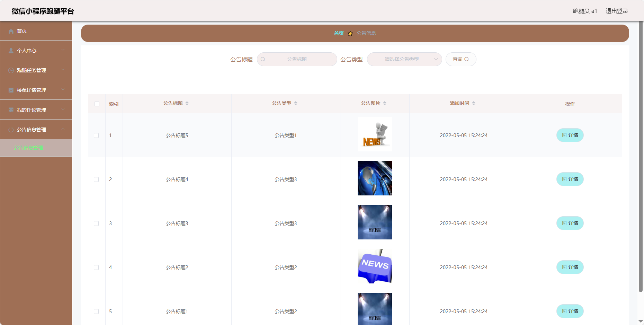Open the 请选择公告类型 dropdown

tap(404, 59)
